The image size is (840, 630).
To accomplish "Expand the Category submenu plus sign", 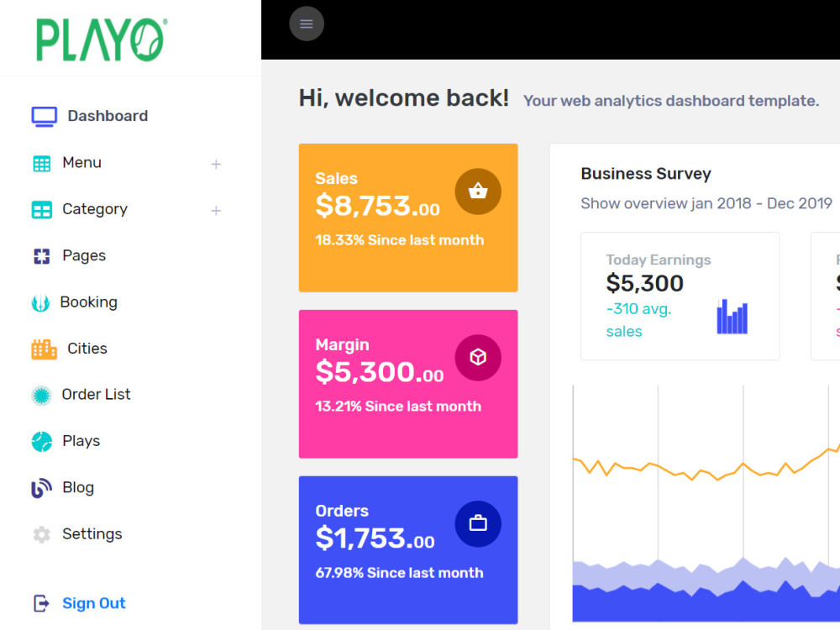I will [216, 211].
